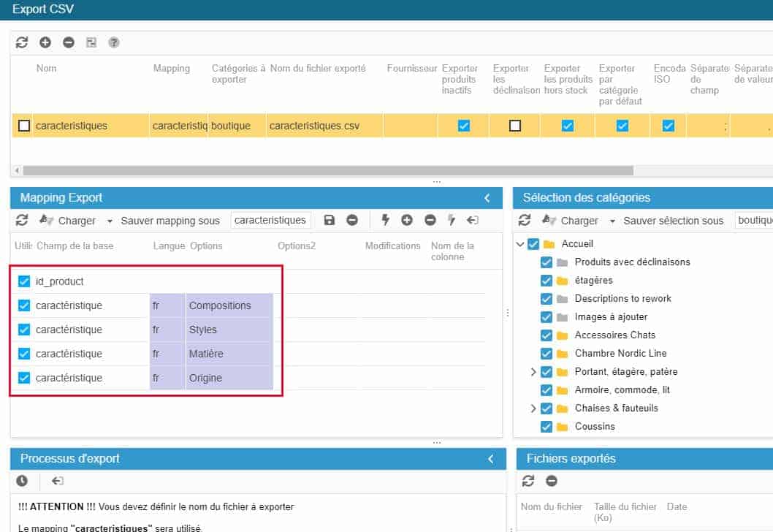The height and width of the screenshot is (532, 773).
Task: Collapse the Mapping Export panel
Action: pos(487,198)
